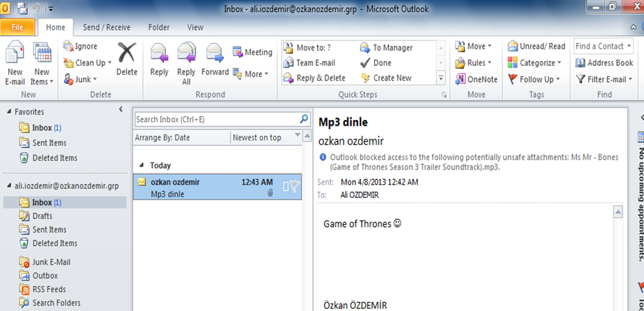Click the Find a Contact box
Viewport: 644px width, 311px height.
point(603,47)
